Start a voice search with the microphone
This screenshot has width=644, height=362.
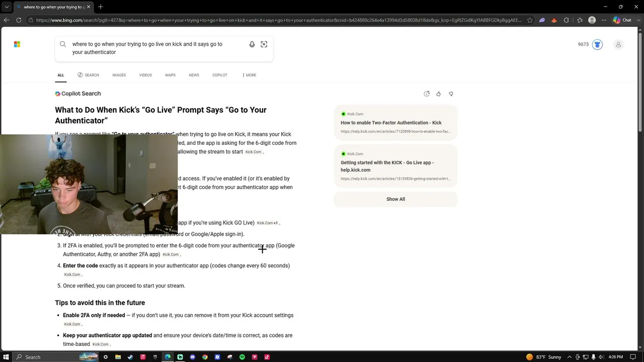252,44
